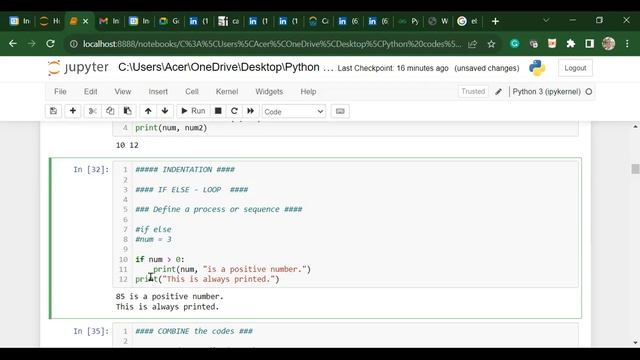
Task: Switch to the Py tab
Action: pyautogui.click(x=409, y=21)
